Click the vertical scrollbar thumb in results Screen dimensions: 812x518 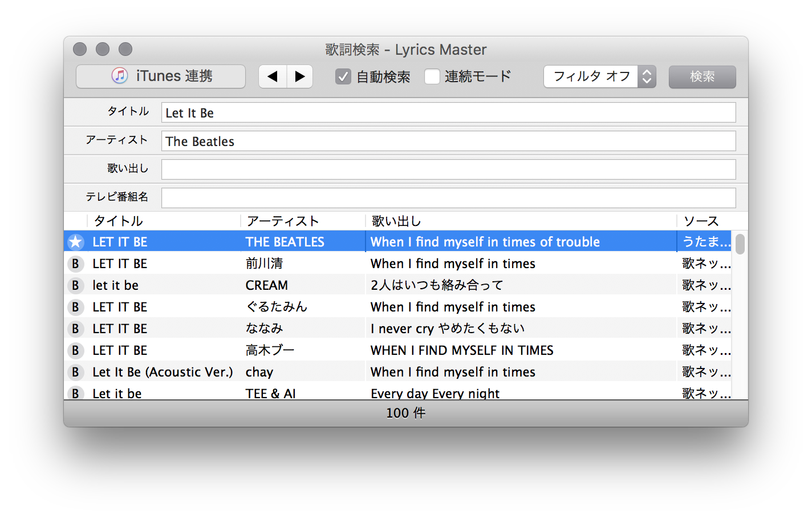tap(740, 244)
